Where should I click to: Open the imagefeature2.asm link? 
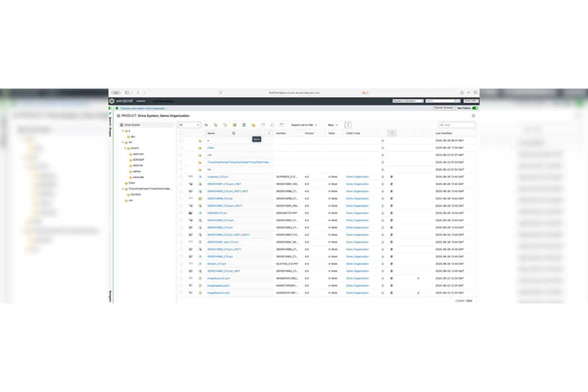click(x=219, y=278)
